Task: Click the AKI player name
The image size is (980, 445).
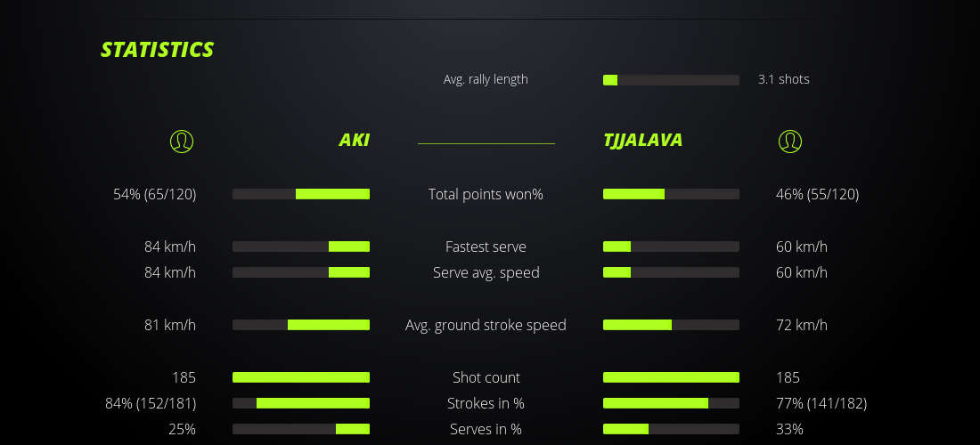Action: point(354,140)
